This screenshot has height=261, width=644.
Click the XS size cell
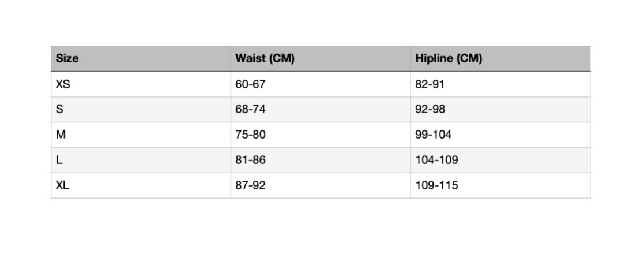[x=63, y=84]
